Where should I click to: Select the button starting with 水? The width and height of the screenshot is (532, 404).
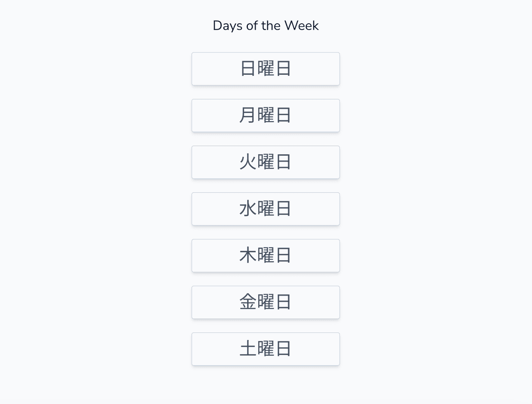click(x=266, y=209)
